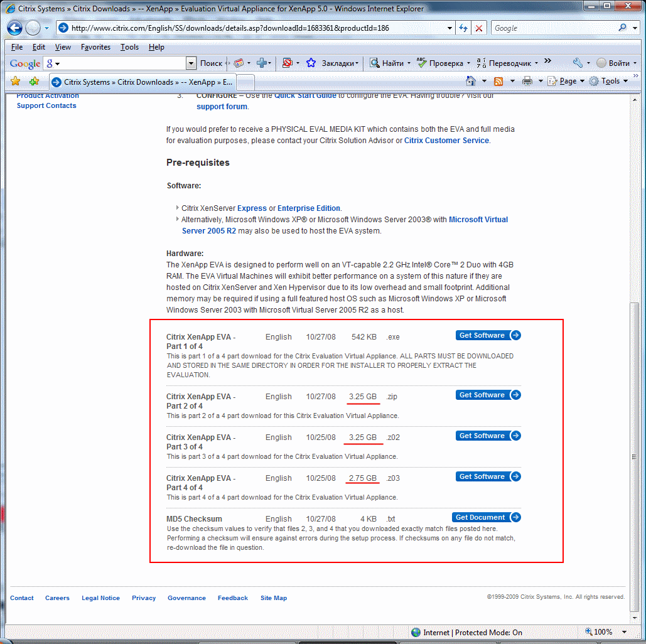The height and width of the screenshot is (644, 646).
Task: Open the Citrix Customer Service link
Action: [446, 141]
